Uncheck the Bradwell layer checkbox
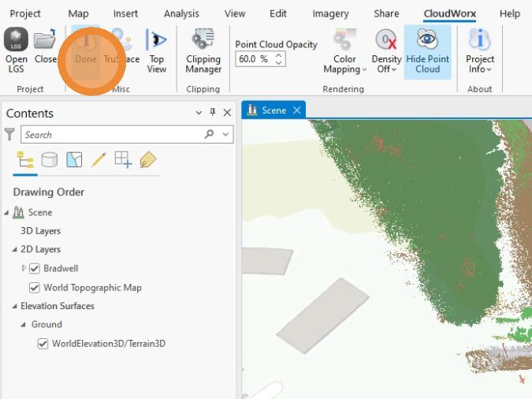Screen dimensions: 532x399 (35, 269)
